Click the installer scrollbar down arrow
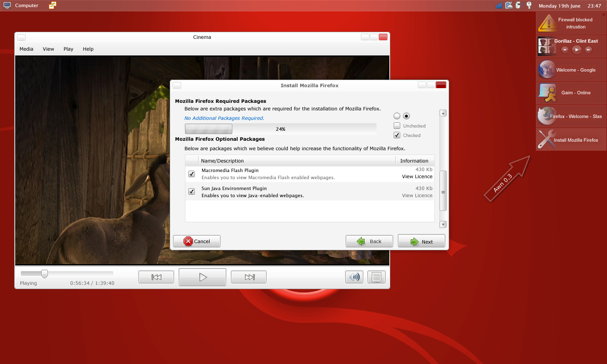 point(443,224)
